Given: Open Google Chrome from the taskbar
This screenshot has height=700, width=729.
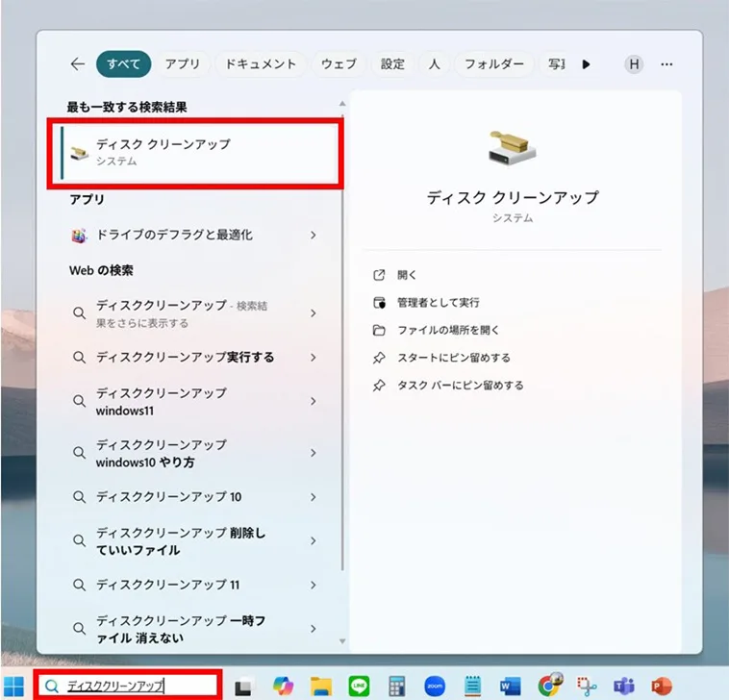Looking at the screenshot, I should click(x=548, y=686).
